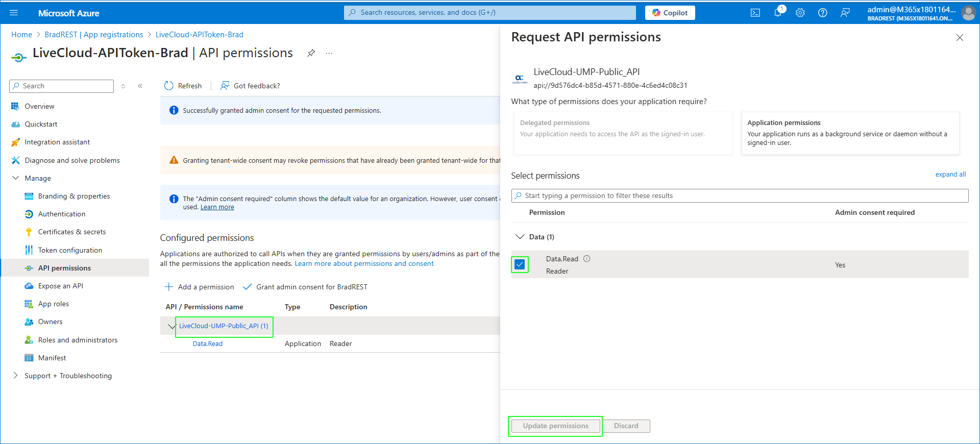Click the admin account avatar
Viewport: 980px width, 444px height.
(968, 13)
